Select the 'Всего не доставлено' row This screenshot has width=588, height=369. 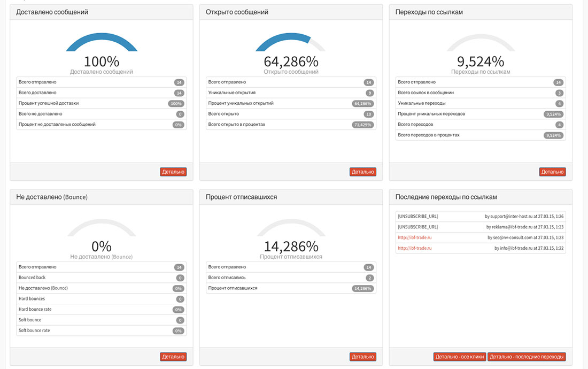pos(102,113)
